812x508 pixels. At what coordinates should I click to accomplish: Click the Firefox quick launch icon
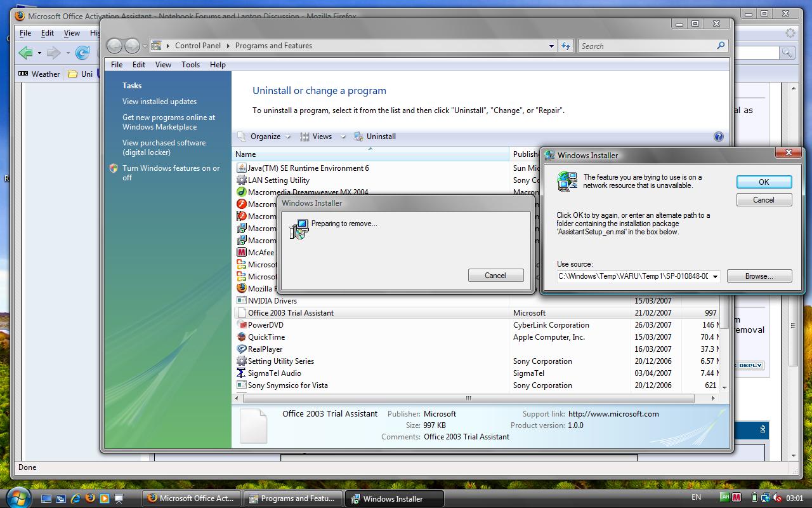[90, 498]
